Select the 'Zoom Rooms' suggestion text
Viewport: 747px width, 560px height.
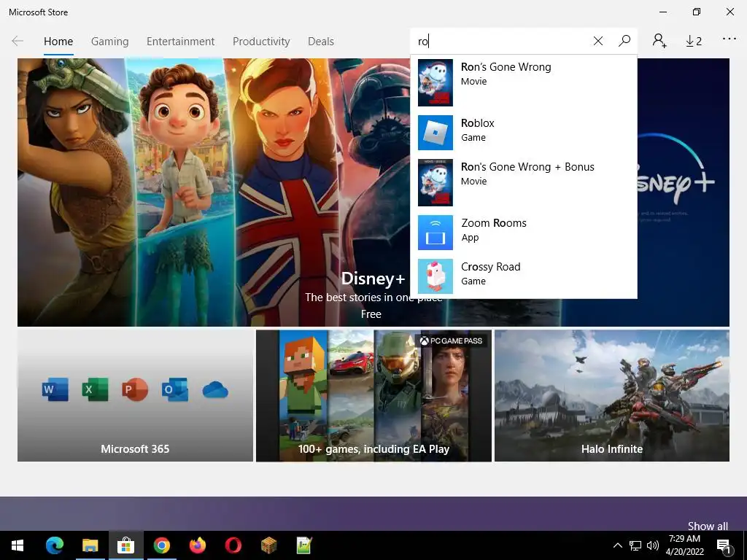click(x=494, y=223)
